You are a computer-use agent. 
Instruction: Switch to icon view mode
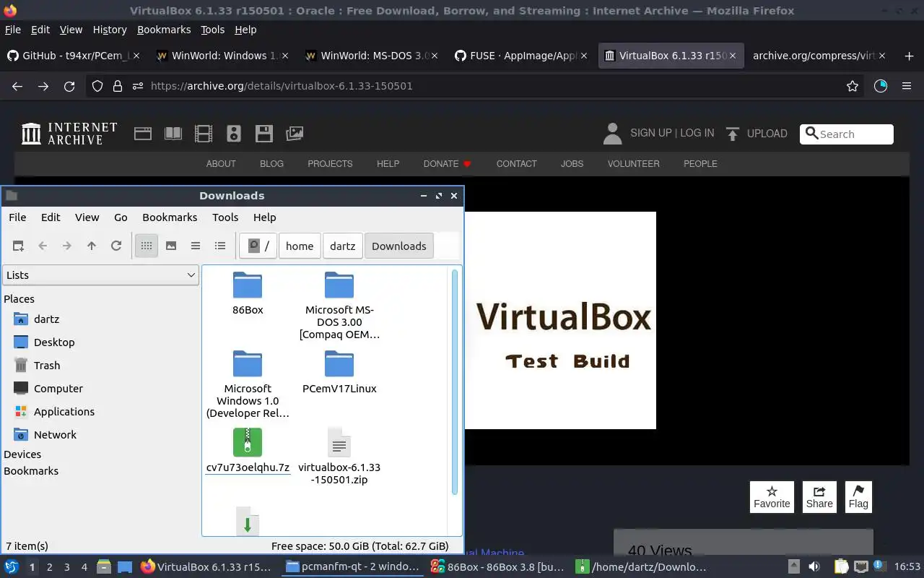(x=147, y=246)
